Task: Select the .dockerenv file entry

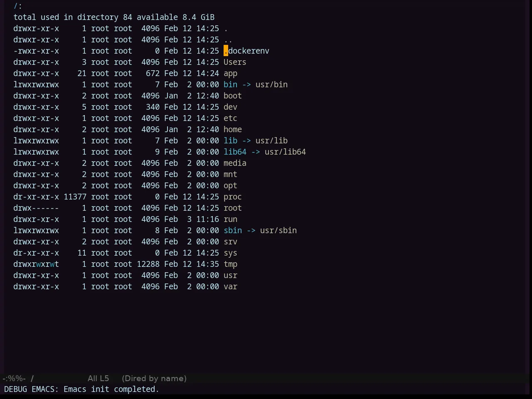Action: coord(246,51)
